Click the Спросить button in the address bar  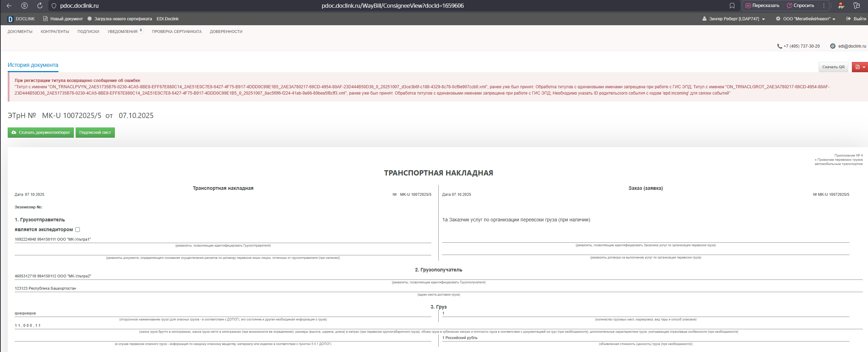800,6
